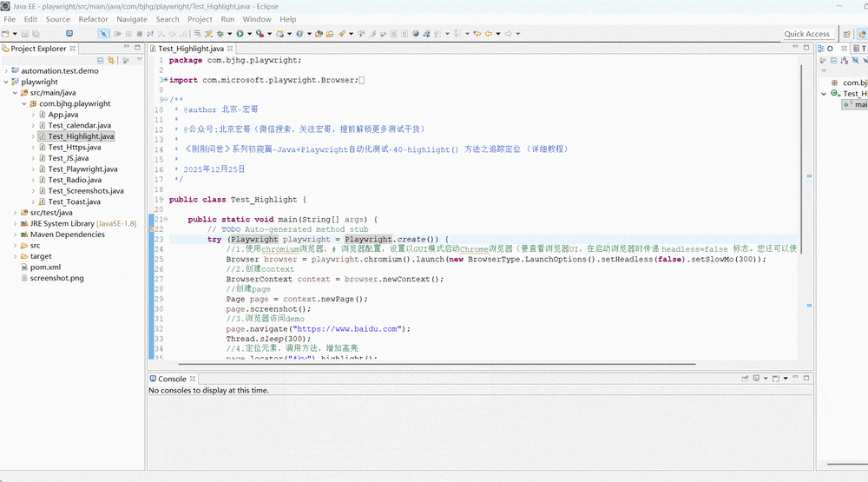
Task: Click the New file wizard toolbar icon
Action: [x=5, y=34]
